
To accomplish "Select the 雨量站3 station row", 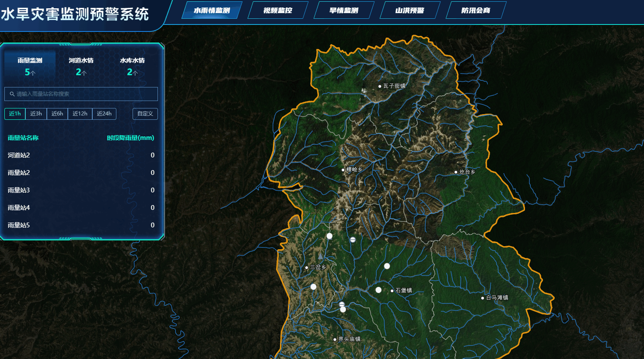I will [x=81, y=190].
